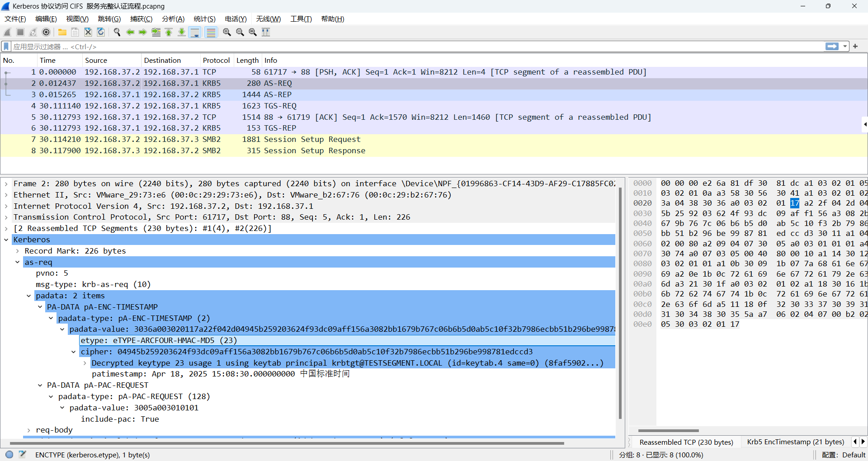Expand Decrypted keytype 23 node
The height and width of the screenshot is (461, 868).
pos(85,363)
